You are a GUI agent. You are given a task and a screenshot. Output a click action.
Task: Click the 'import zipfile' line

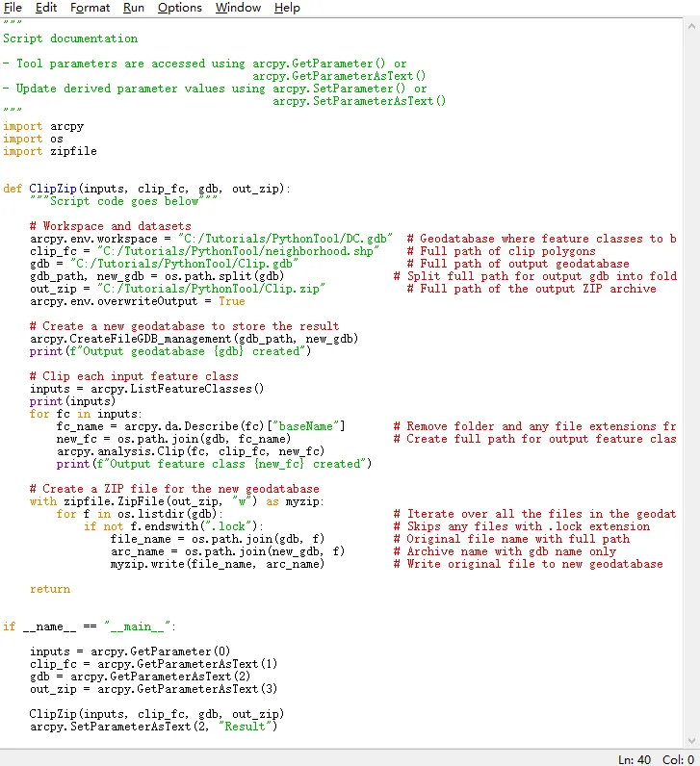click(50, 151)
